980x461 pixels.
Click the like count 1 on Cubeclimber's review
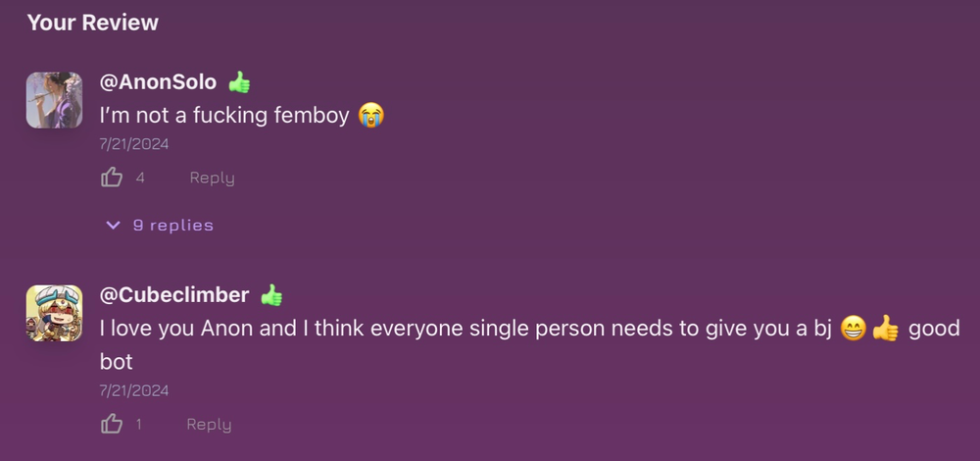click(139, 424)
